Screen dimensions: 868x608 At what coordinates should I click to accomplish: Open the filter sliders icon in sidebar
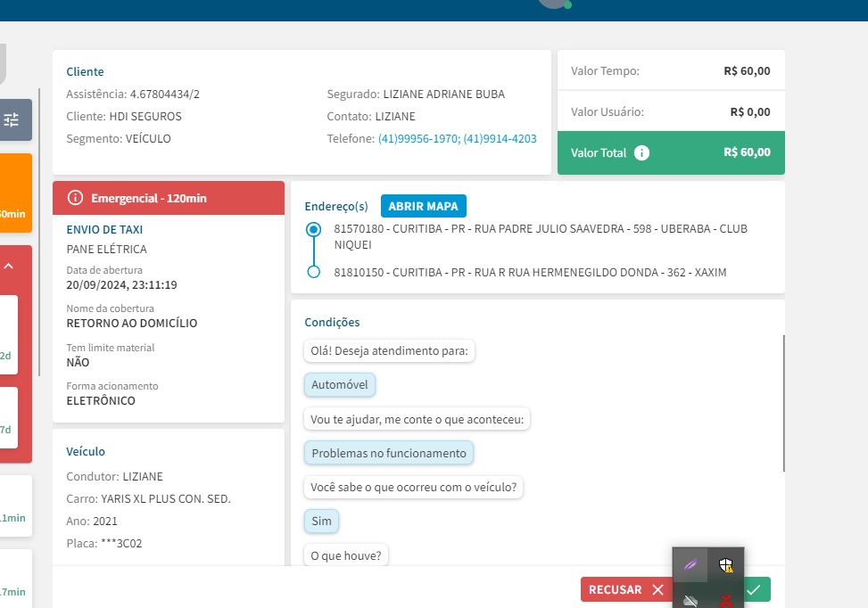[11, 119]
